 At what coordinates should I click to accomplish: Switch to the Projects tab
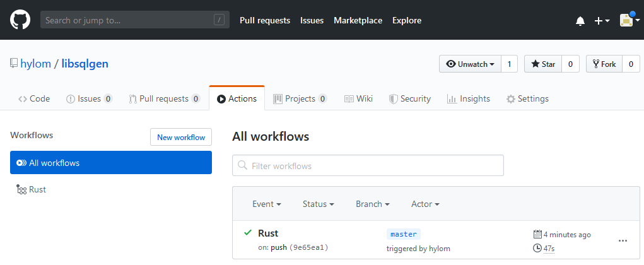click(300, 98)
